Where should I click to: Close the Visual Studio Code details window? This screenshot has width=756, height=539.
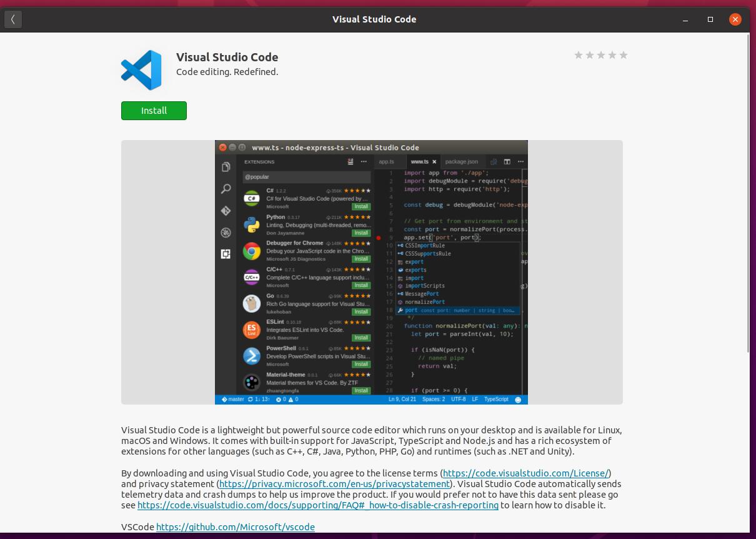click(735, 19)
